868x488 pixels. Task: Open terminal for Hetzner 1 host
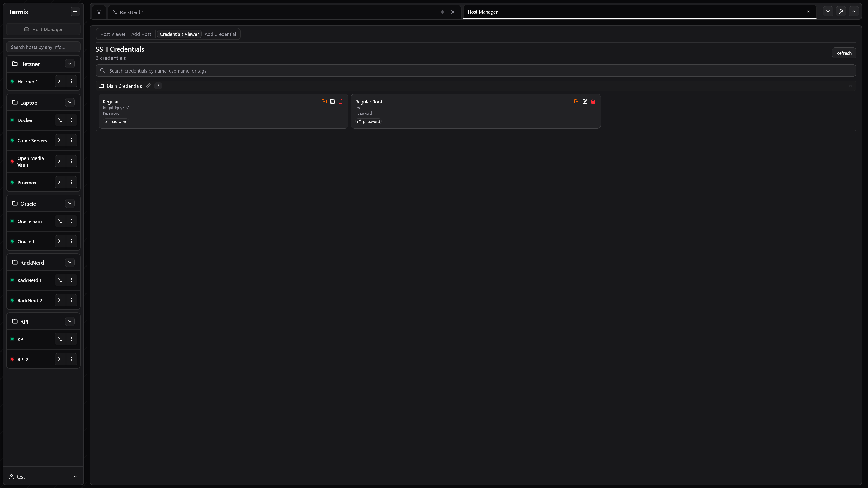pos(60,82)
